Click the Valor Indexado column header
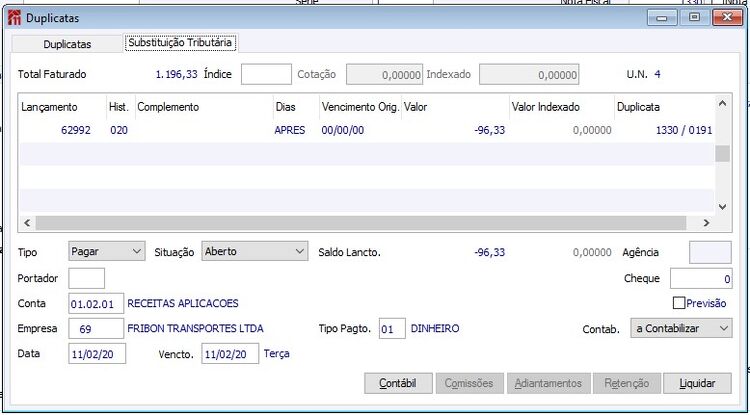Viewport: 750px width, 415px height. [x=562, y=107]
